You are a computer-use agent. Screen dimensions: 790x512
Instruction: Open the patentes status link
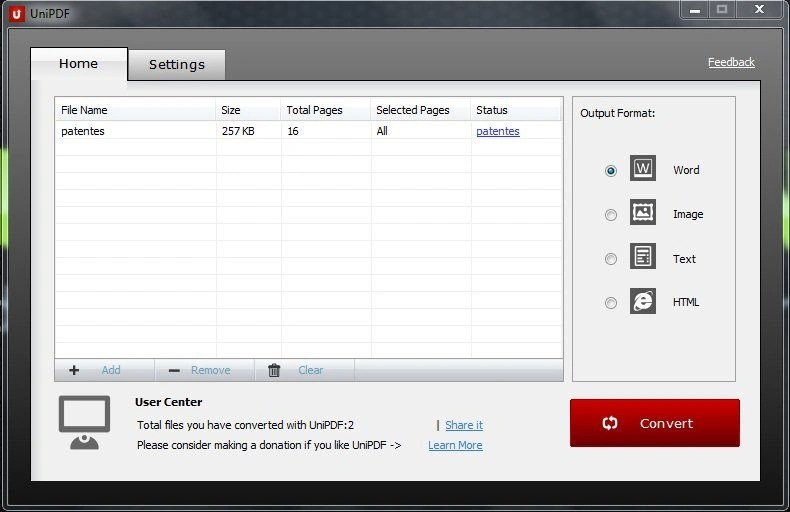click(x=498, y=131)
